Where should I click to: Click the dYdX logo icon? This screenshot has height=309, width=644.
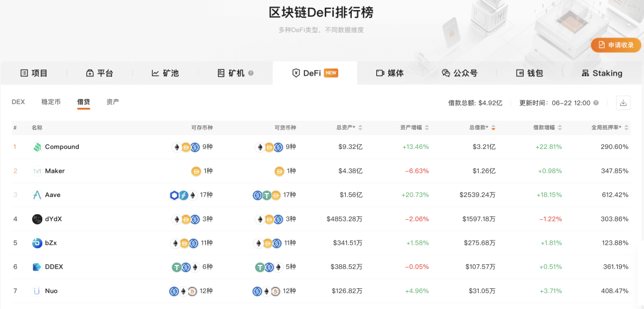point(37,219)
